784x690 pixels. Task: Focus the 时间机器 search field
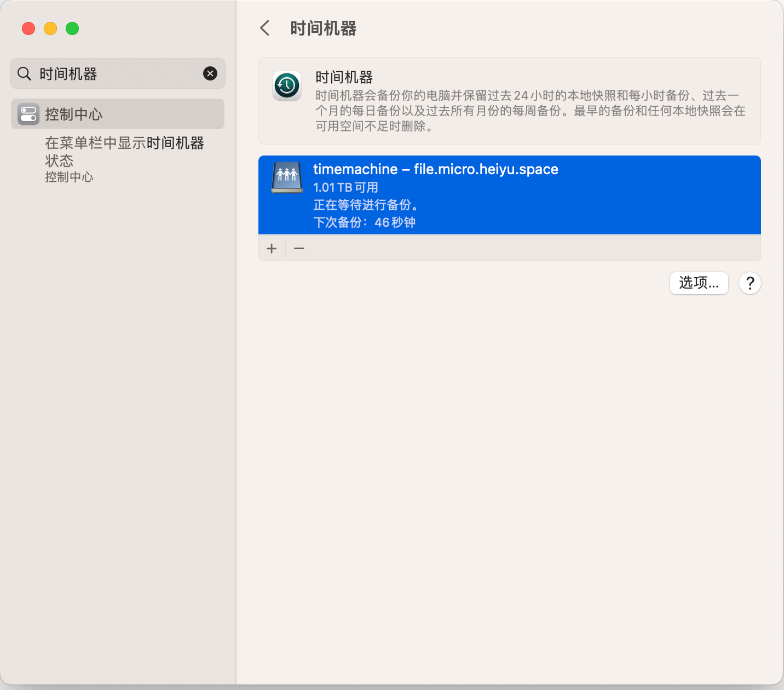(x=118, y=73)
